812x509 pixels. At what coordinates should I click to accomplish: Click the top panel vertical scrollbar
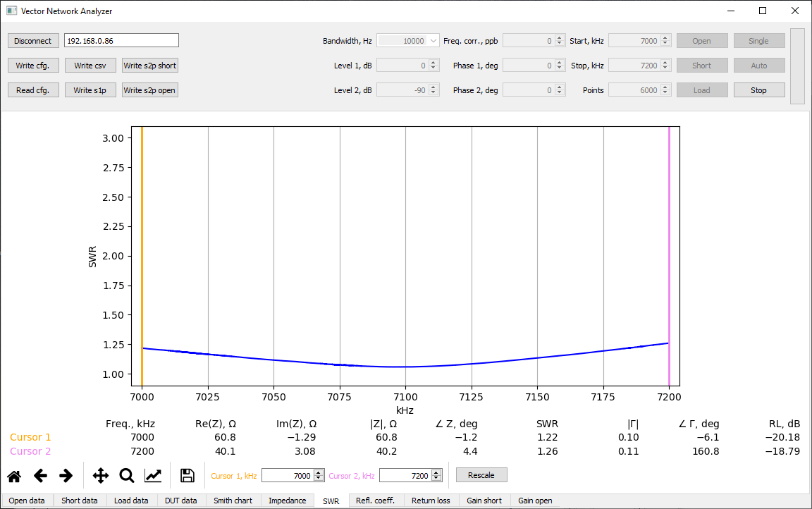point(797,66)
